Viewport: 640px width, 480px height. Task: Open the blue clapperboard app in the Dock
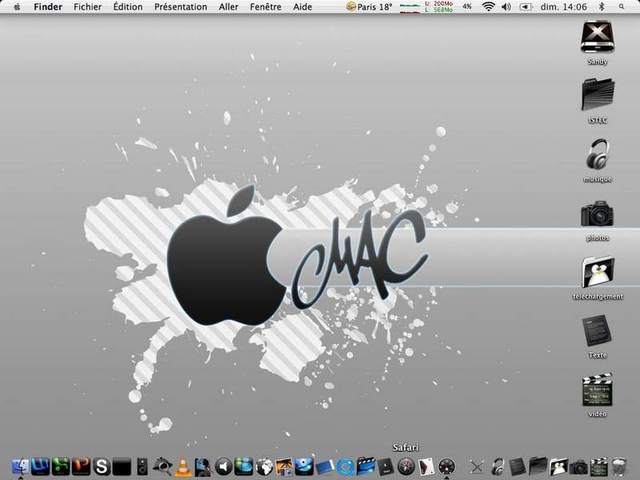[366, 466]
